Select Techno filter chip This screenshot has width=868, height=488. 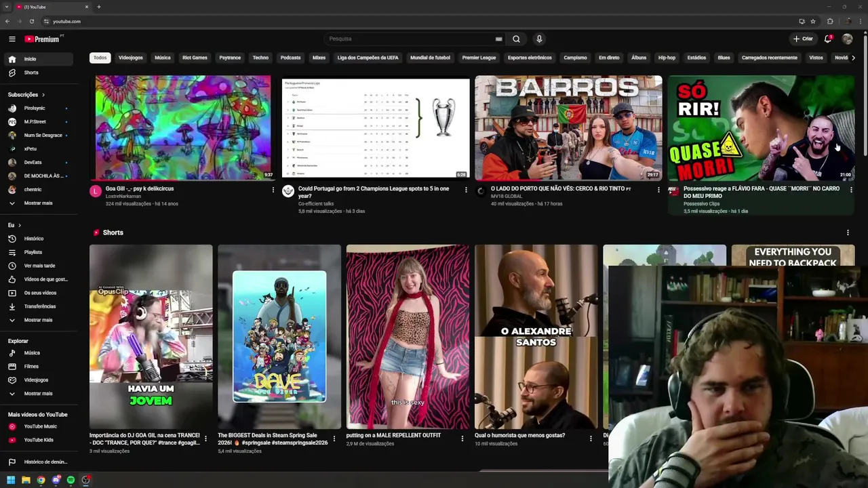coord(261,58)
